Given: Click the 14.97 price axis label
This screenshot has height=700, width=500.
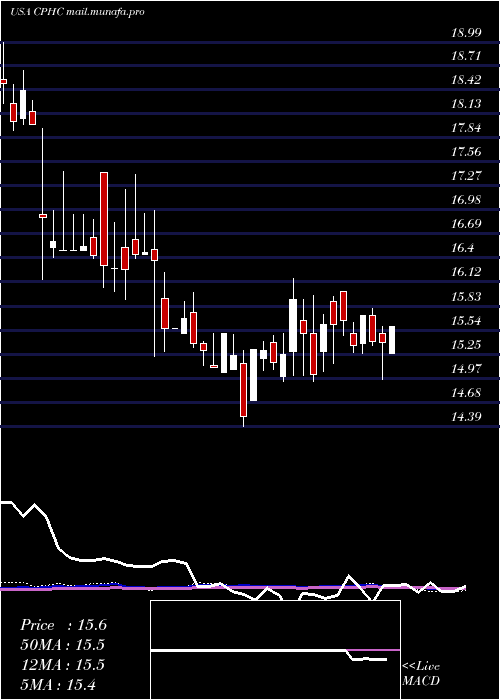Looking at the screenshot, I should click(x=466, y=369).
